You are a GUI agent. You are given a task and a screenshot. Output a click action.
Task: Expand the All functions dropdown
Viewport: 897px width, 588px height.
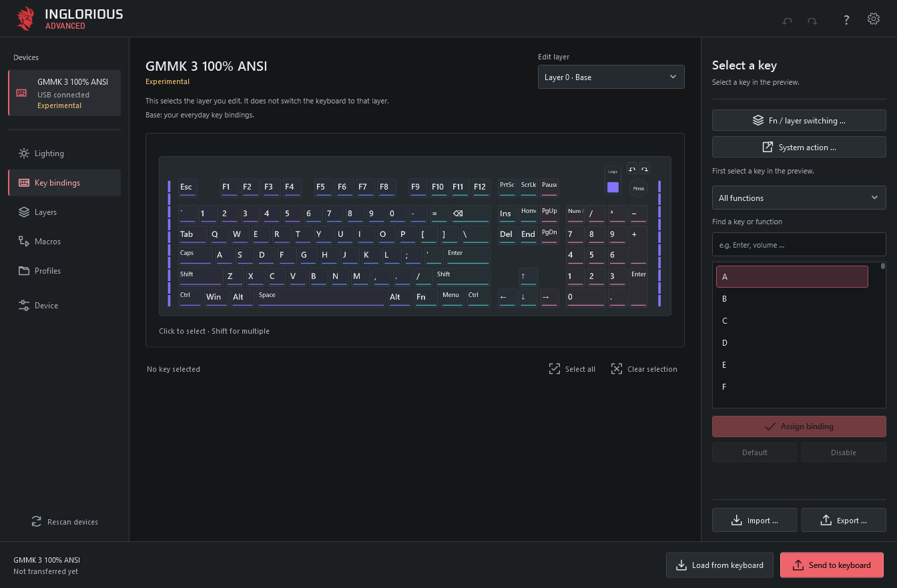pyautogui.click(x=799, y=198)
